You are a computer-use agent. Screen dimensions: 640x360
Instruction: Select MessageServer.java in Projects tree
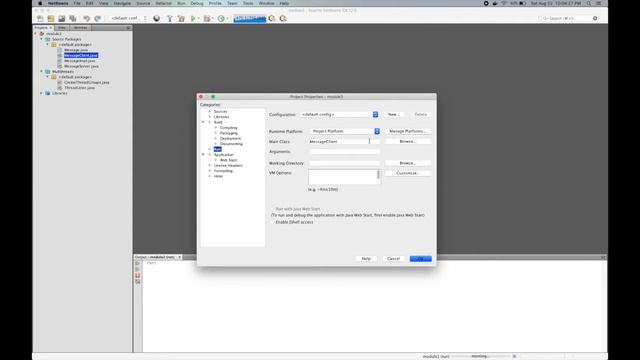tap(81, 66)
